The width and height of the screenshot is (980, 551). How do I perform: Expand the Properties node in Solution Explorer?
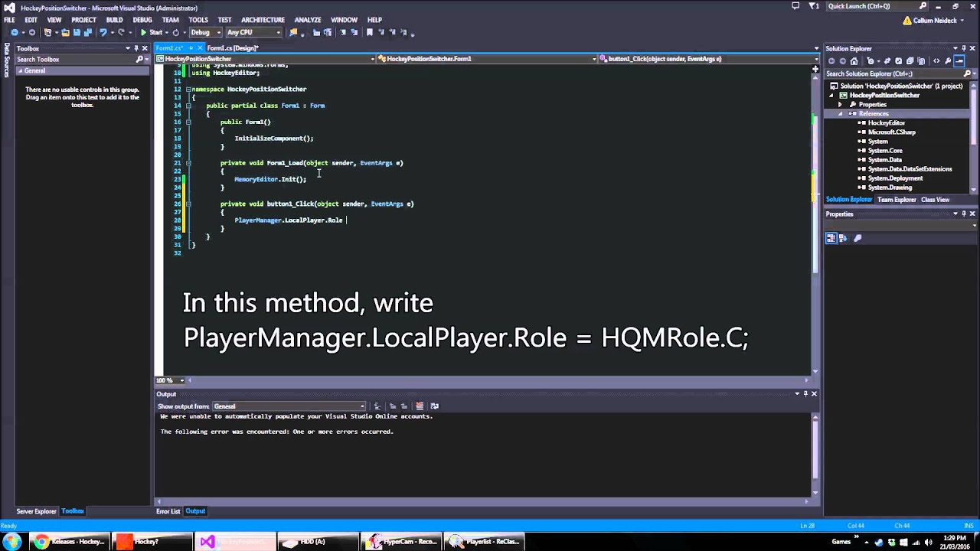click(x=841, y=105)
